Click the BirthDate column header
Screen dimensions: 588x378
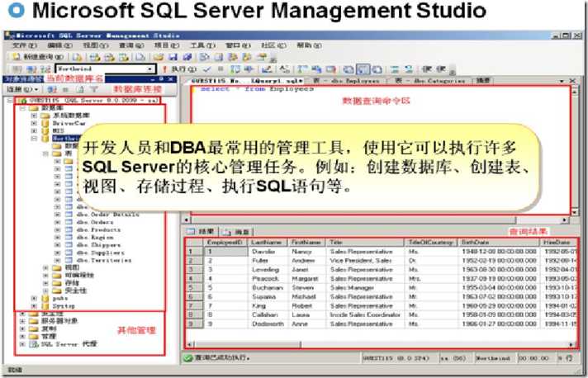pos(499,243)
